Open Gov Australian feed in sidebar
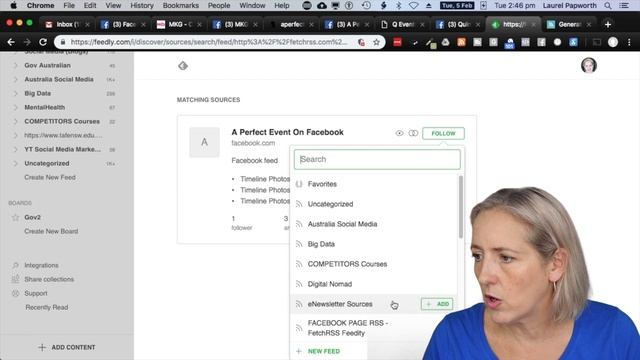This screenshot has height=360, width=640. click(x=47, y=65)
